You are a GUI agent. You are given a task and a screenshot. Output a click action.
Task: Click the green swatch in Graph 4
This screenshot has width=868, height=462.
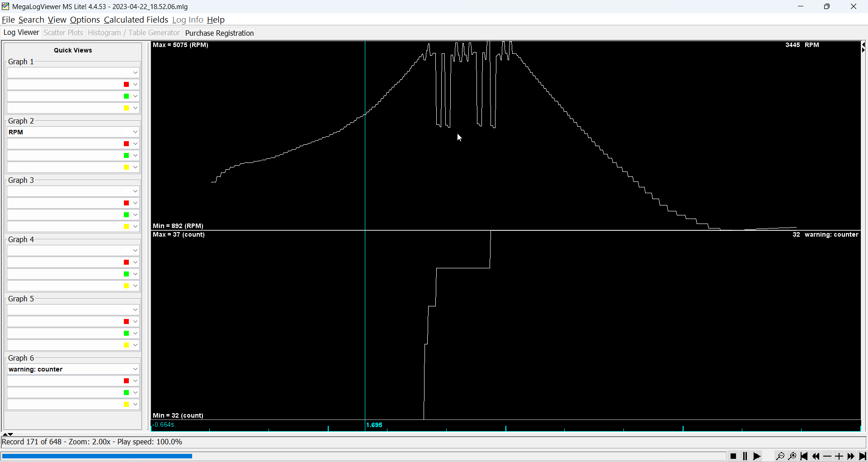127,274
